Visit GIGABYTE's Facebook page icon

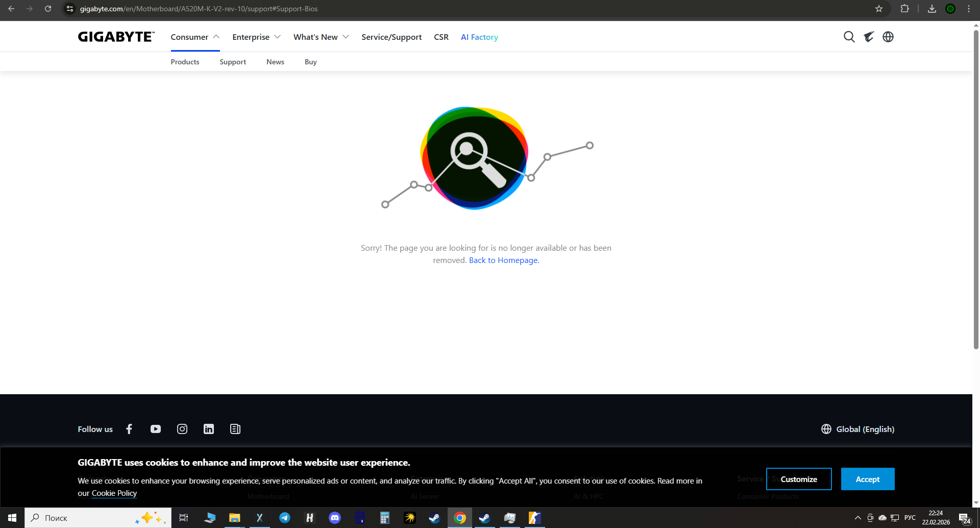(129, 429)
